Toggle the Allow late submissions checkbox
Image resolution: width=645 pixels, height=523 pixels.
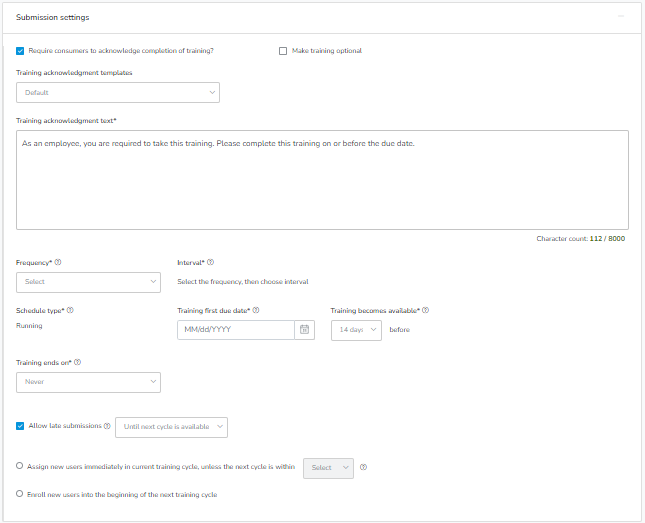pos(20,426)
